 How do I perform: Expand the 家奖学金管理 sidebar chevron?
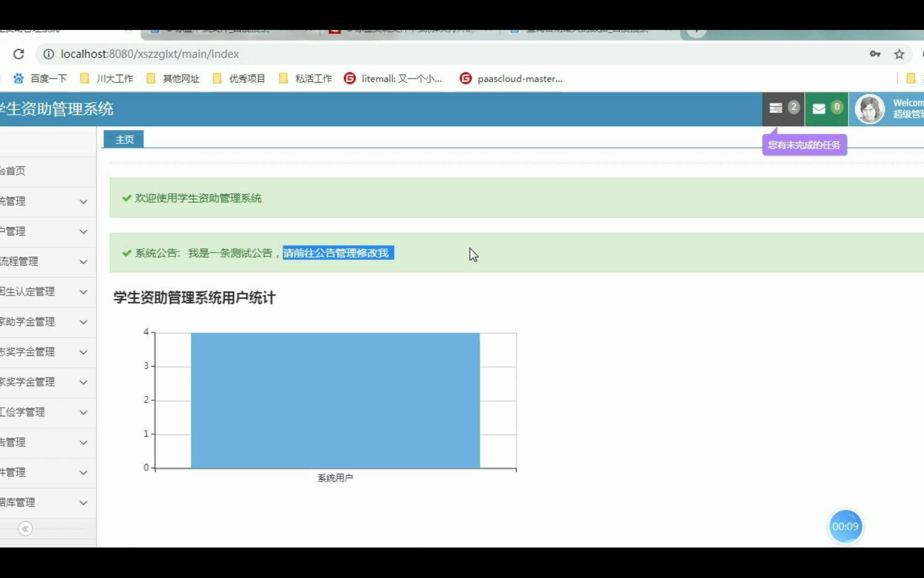point(83,382)
